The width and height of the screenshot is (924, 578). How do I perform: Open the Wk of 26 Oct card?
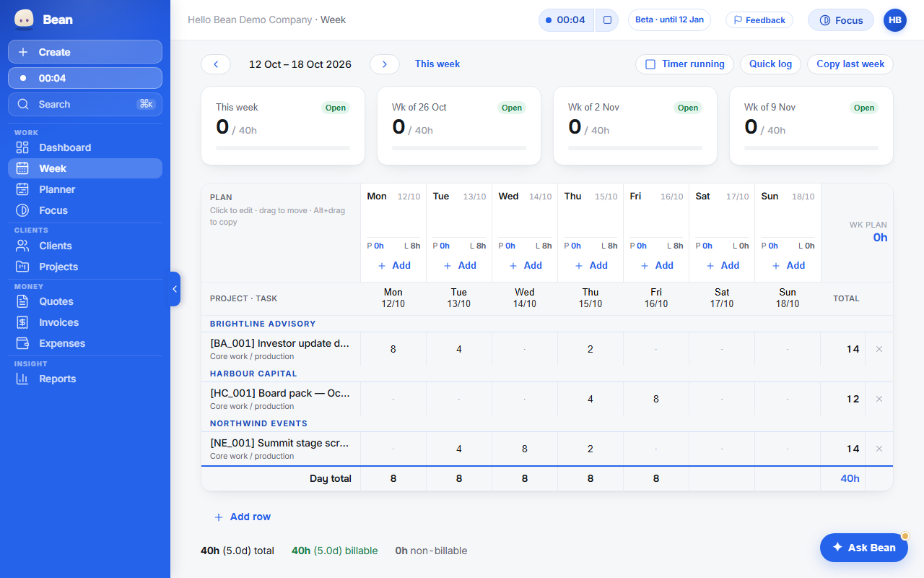tap(459, 126)
